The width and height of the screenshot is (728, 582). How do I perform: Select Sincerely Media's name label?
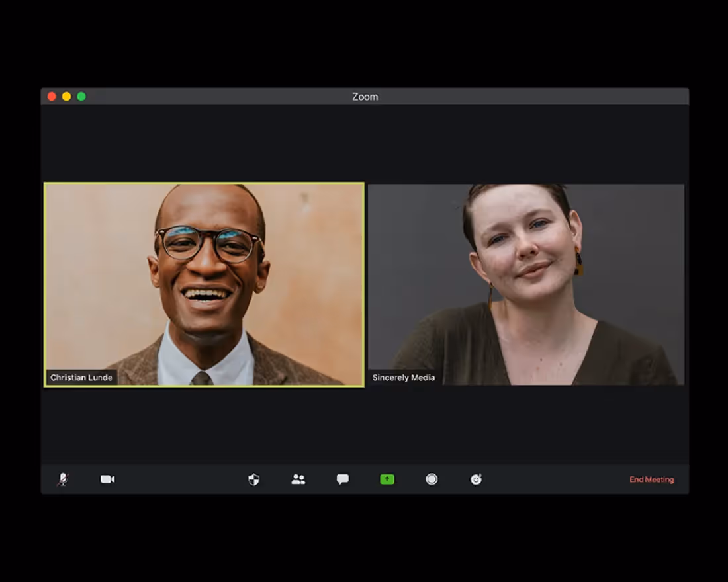tap(403, 378)
